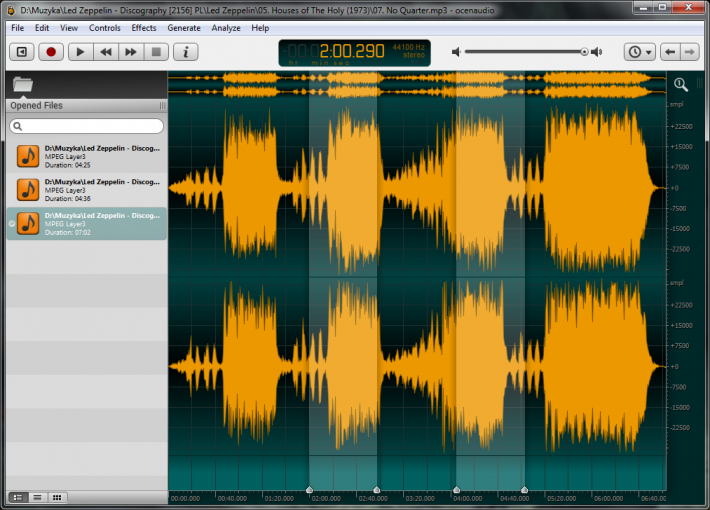Open the View menu
The height and width of the screenshot is (510, 710).
coord(69,28)
